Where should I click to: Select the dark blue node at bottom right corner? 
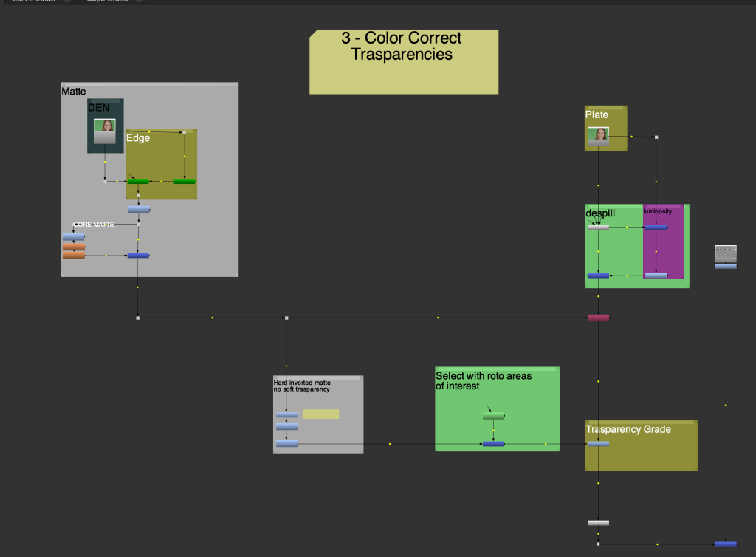[726, 544]
